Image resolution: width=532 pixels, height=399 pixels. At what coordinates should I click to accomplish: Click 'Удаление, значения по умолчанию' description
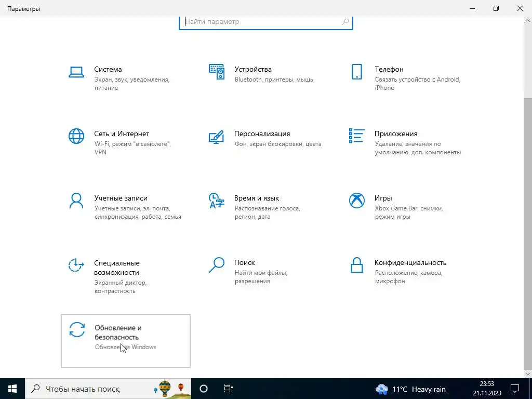418,148
